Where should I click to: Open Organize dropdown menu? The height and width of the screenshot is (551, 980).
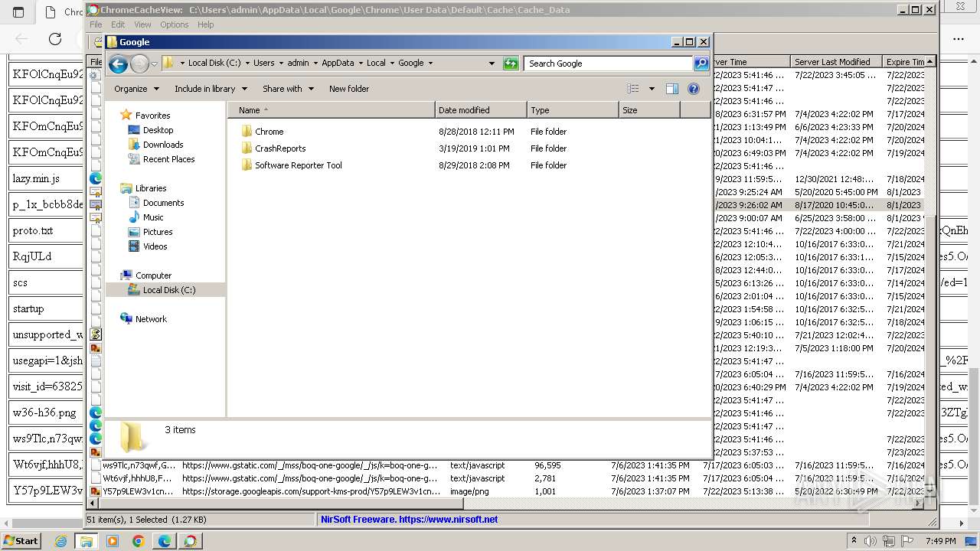(136, 89)
